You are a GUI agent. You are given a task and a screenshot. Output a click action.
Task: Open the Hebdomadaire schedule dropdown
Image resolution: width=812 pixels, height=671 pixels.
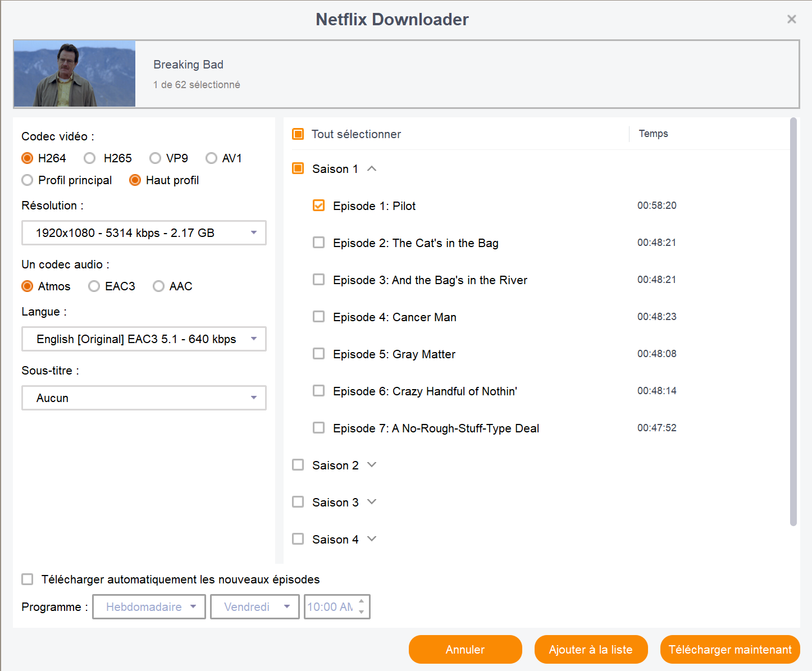pyautogui.click(x=149, y=607)
